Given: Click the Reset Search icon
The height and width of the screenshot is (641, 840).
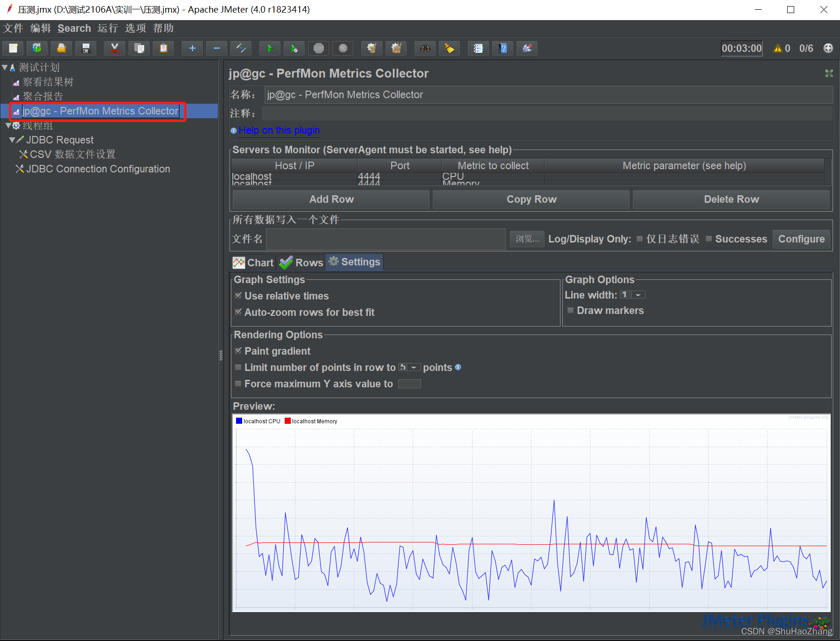Looking at the screenshot, I should click(449, 48).
